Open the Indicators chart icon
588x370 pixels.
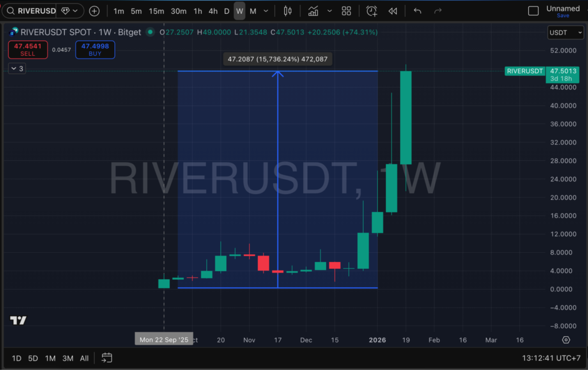(x=313, y=11)
